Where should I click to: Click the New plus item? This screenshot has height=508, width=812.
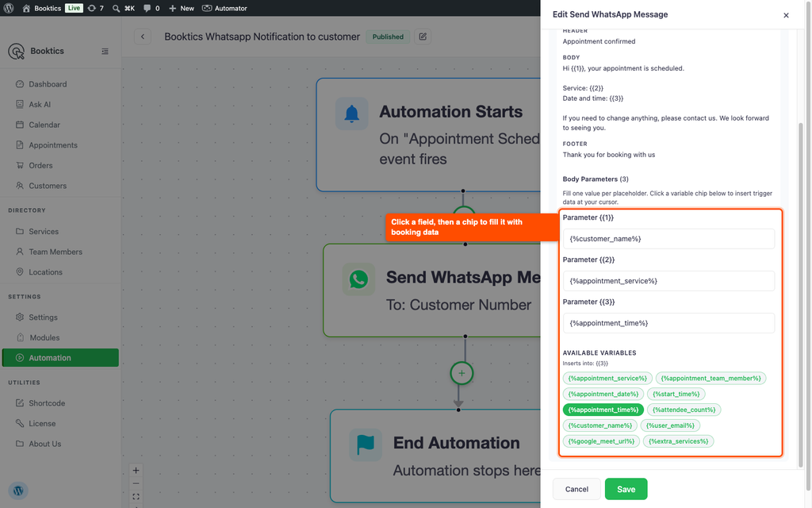tap(182, 8)
